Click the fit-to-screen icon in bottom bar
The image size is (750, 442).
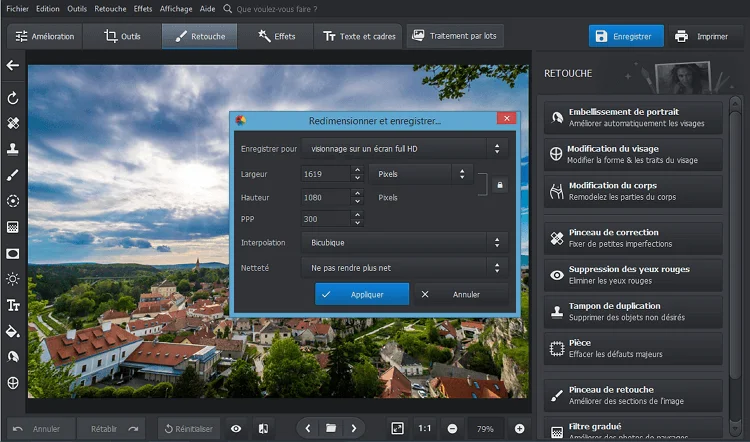tap(397, 428)
